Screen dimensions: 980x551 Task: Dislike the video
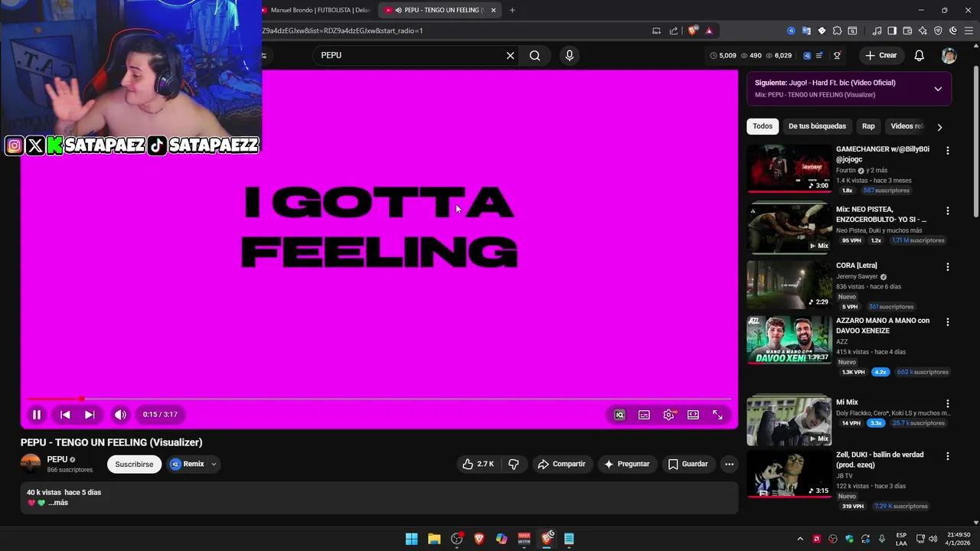click(x=514, y=464)
